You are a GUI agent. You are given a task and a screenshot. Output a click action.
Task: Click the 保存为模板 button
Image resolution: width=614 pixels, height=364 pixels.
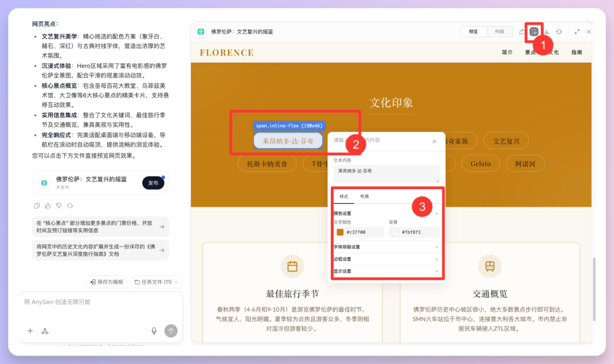pyautogui.click(x=106, y=282)
